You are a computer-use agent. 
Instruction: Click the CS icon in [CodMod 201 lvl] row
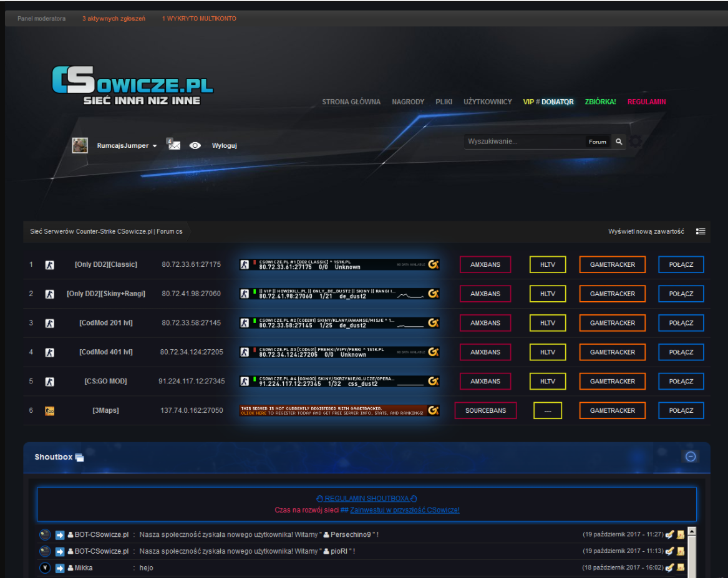(x=50, y=324)
